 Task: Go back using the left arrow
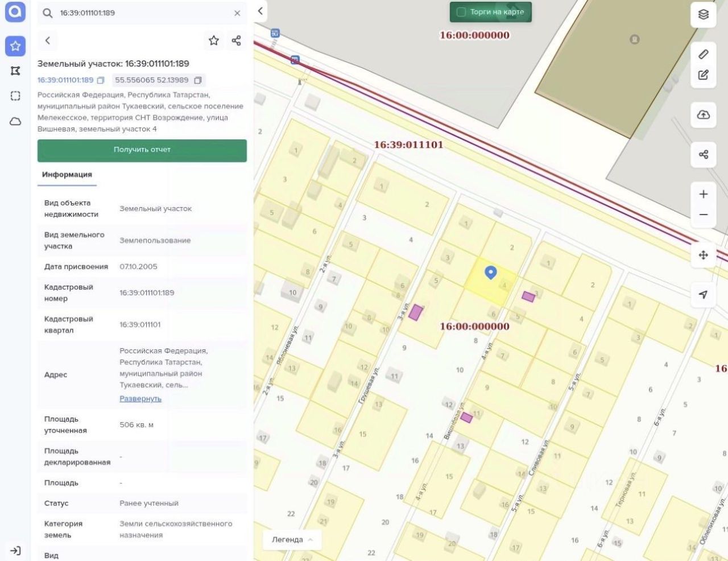pos(48,40)
